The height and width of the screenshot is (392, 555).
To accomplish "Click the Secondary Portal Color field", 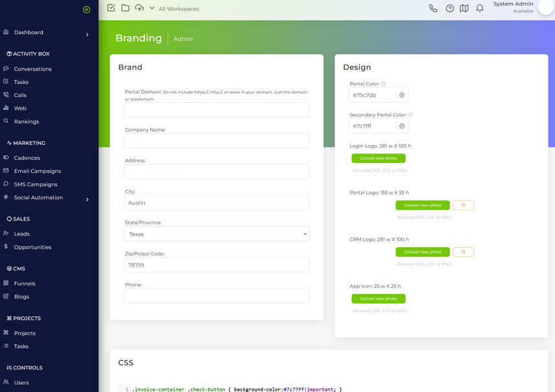I will tap(373, 126).
